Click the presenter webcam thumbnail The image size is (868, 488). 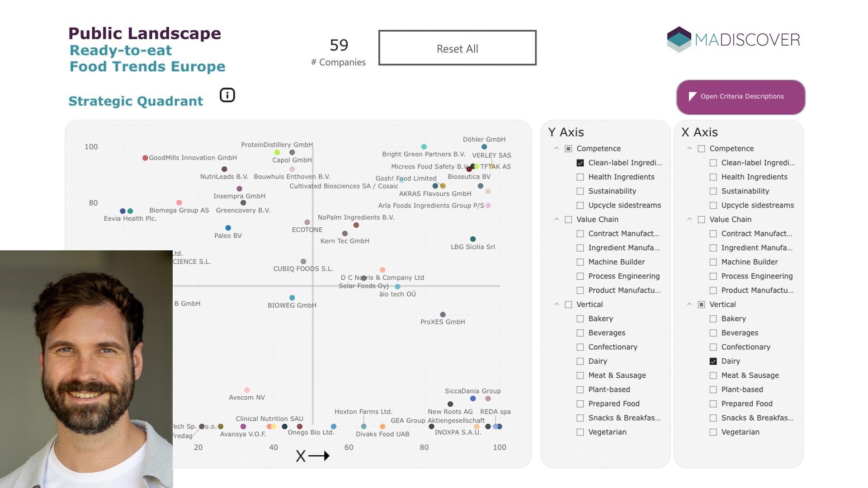[86, 369]
